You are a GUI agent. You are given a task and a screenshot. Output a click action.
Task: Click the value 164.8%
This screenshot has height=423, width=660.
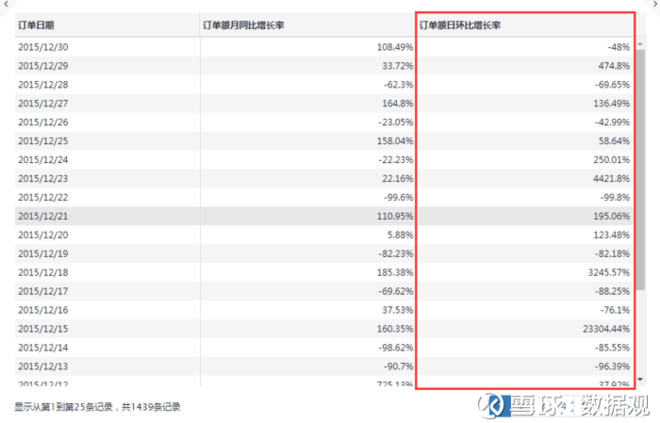click(x=397, y=104)
